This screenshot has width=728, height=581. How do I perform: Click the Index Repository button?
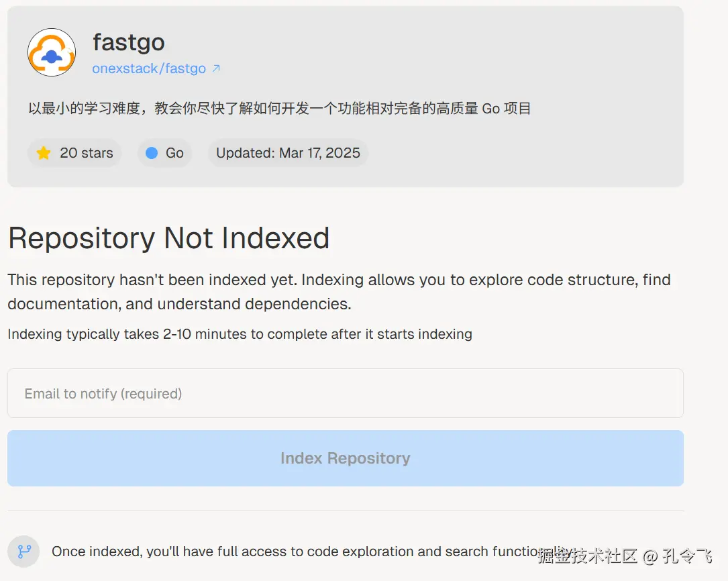click(x=346, y=458)
